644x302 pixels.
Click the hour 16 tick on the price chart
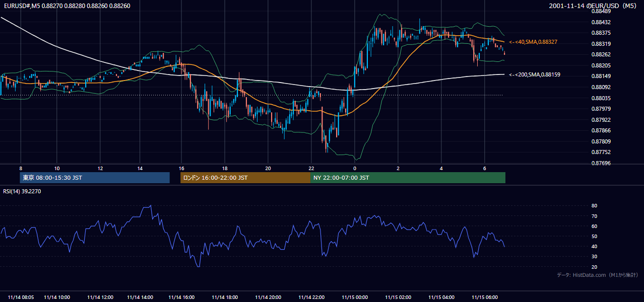pyautogui.click(x=182, y=168)
